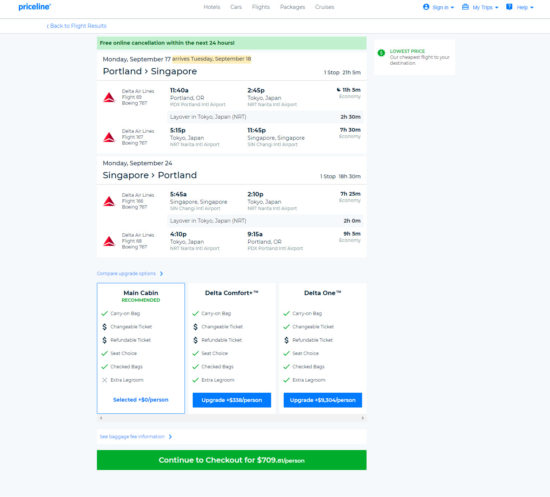The width and height of the screenshot is (550, 497).
Task: Expand the Help dropdown
Action: pyautogui.click(x=525, y=7)
